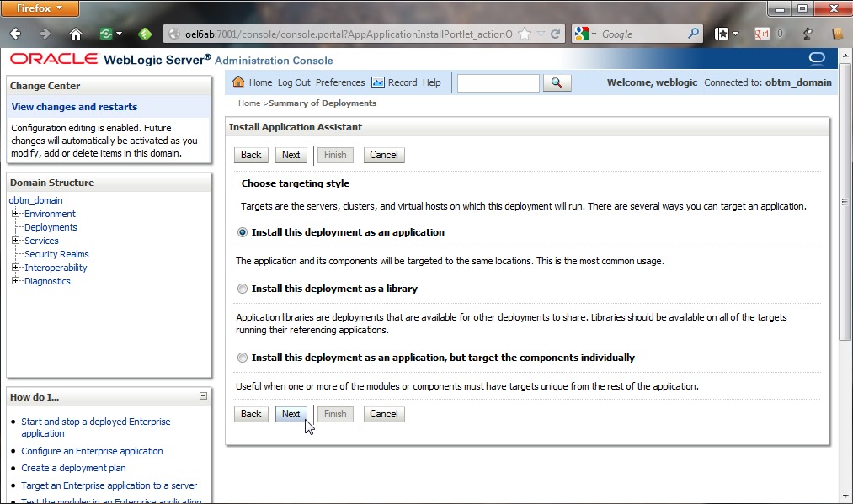Screen dimensions: 853x504
Task: Click the green diamond add-on icon
Action: pyautogui.click(x=145, y=34)
